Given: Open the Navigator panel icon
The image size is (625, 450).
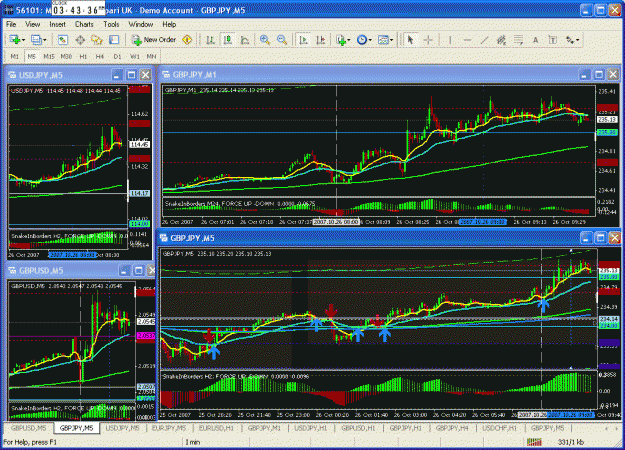Looking at the screenshot, I should click(x=97, y=39).
